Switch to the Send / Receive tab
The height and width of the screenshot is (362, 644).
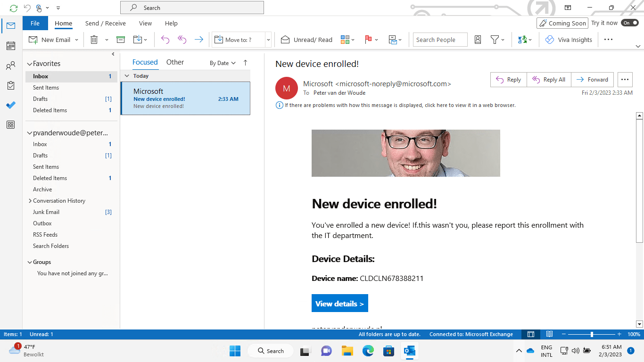click(106, 23)
